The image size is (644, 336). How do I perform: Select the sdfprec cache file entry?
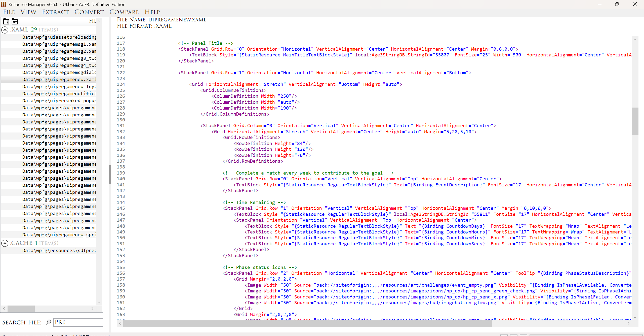pyautogui.click(x=59, y=251)
